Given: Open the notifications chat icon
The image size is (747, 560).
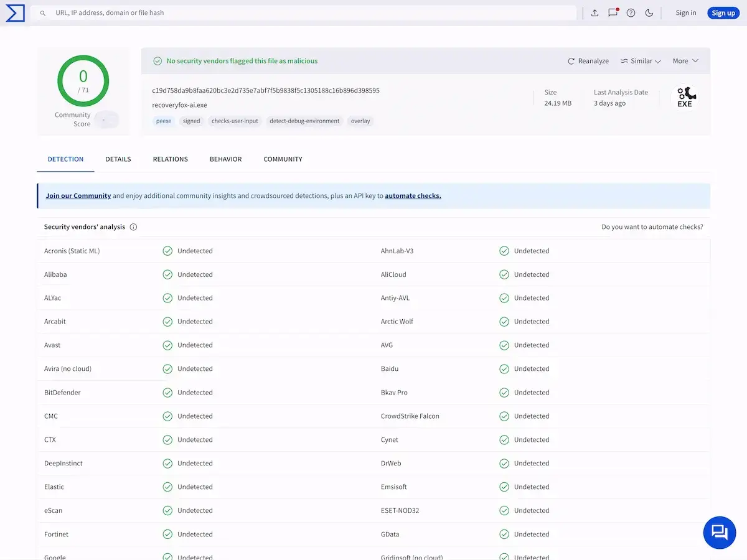Looking at the screenshot, I should (613, 12).
